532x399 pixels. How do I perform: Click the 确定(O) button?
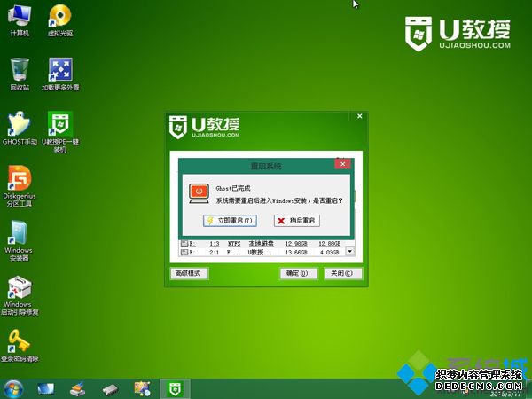pos(298,273)
